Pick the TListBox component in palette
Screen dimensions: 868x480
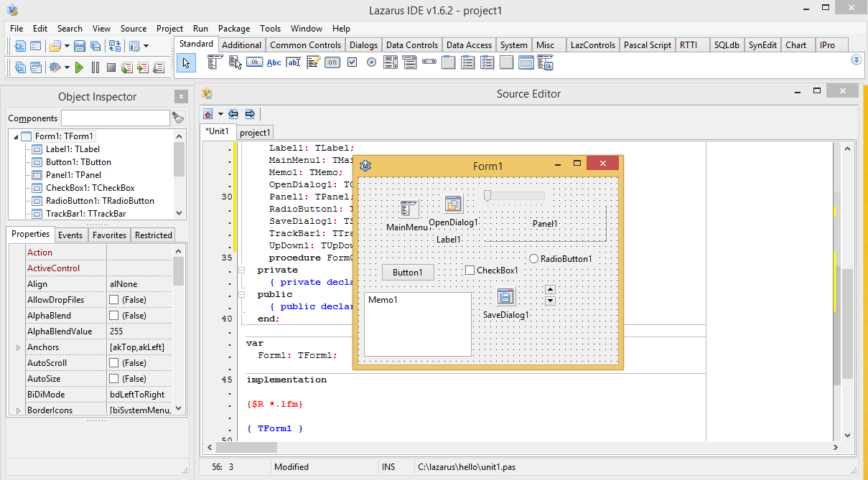(391, 62)
